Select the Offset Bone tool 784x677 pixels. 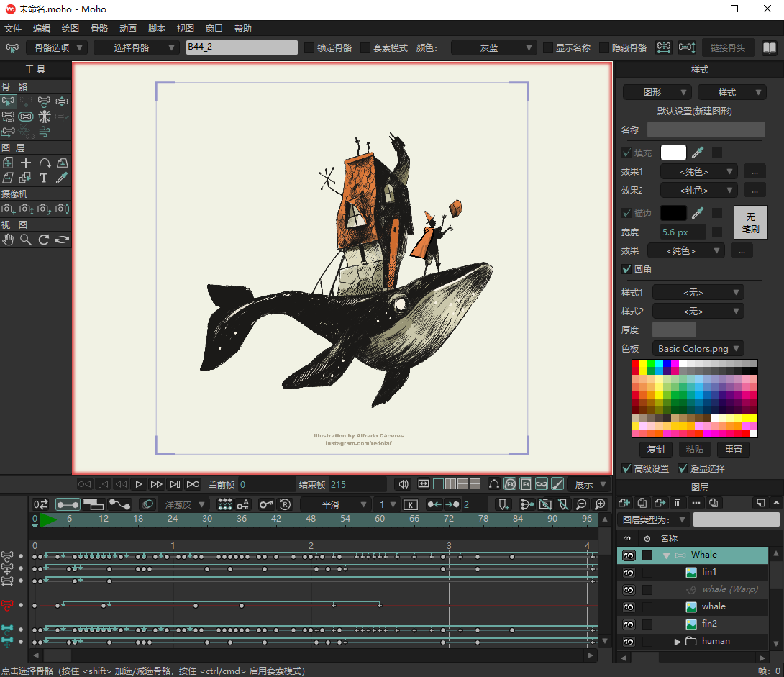(x=9, y=132)
